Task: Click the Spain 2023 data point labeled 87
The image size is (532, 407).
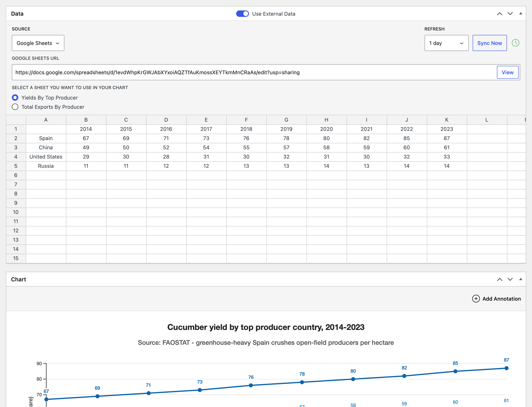Action: pyautogui.click(x=506, y=368)
